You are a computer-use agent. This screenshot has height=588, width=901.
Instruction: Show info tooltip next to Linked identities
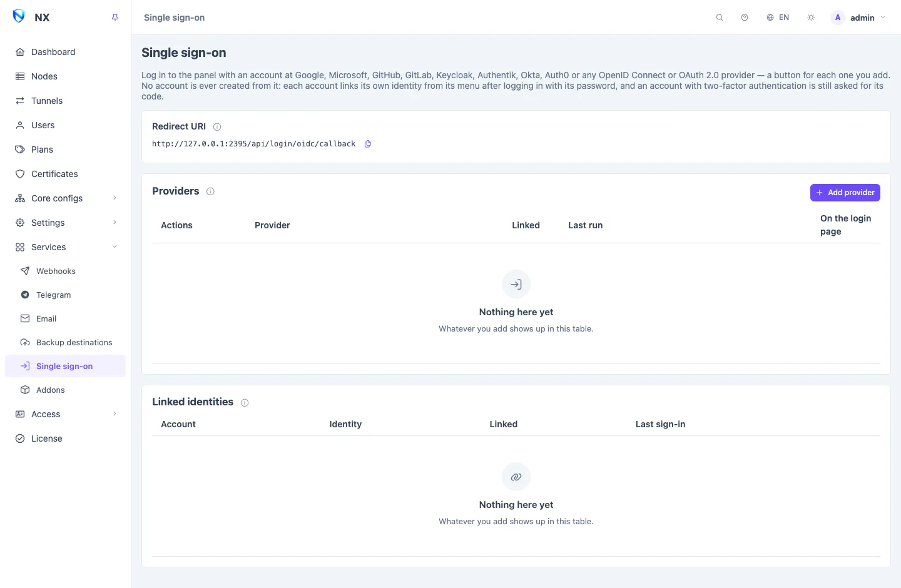[x=245, y=403]
